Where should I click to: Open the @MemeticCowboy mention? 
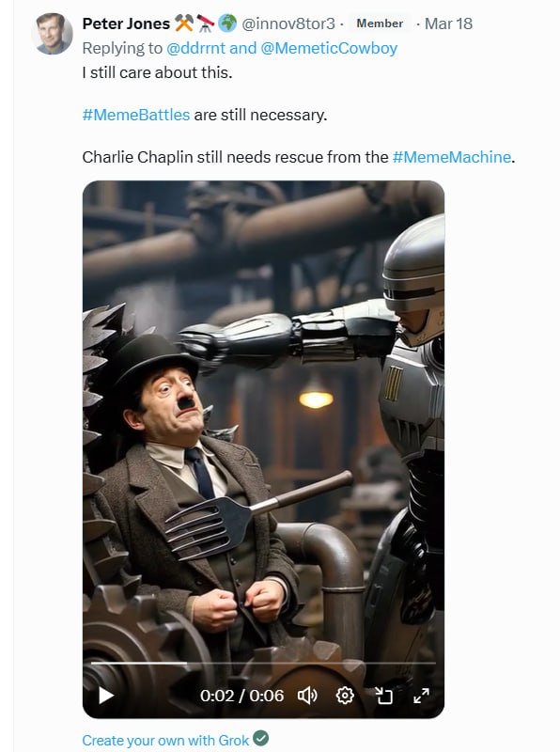click(x=329, y=48)
